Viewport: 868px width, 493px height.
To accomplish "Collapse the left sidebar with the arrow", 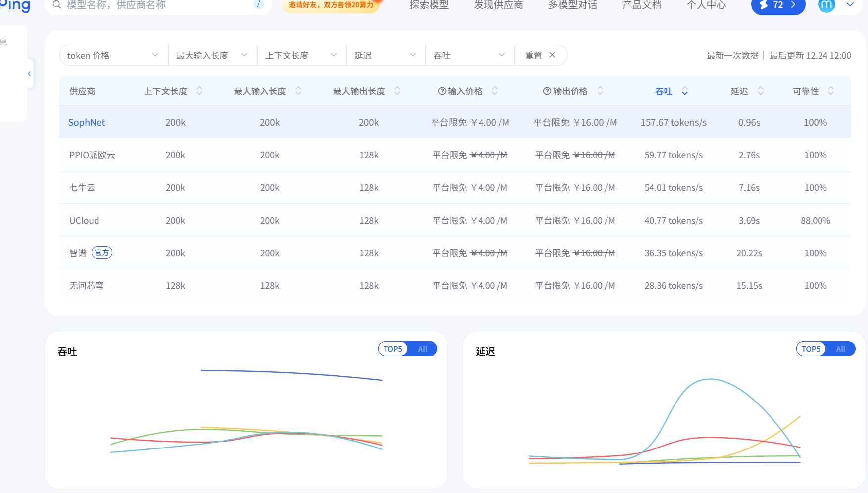I will tap(29, 74).
